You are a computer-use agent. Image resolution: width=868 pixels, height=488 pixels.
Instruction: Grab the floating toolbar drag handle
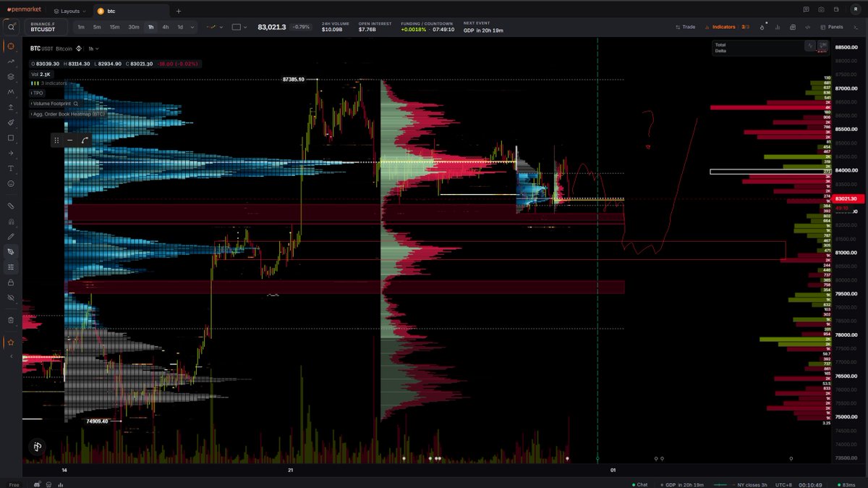(57, 140)
